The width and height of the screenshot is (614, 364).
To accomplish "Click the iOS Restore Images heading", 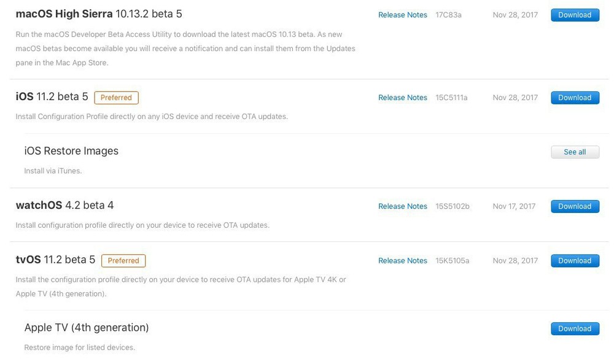I will pos(71,151).
